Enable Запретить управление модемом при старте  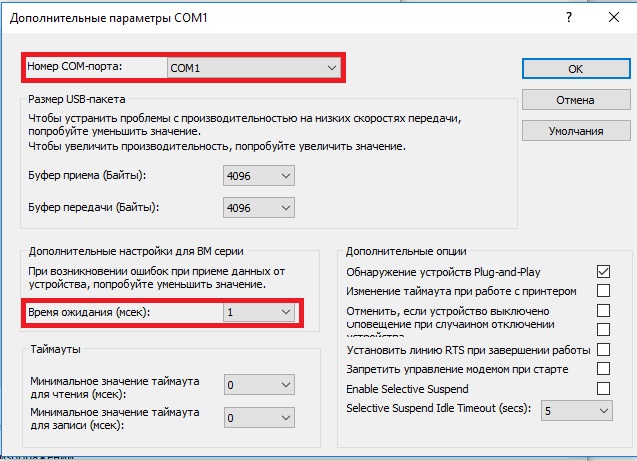603,369
